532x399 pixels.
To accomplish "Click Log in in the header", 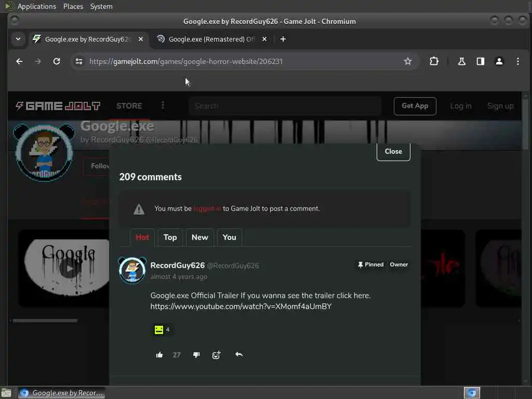I will (x=461, y=106).
